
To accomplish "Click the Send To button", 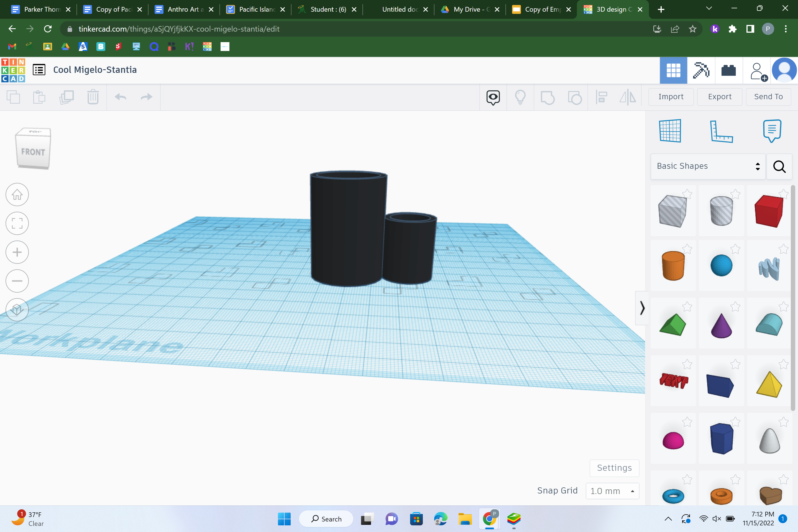I will coord(768,97).
